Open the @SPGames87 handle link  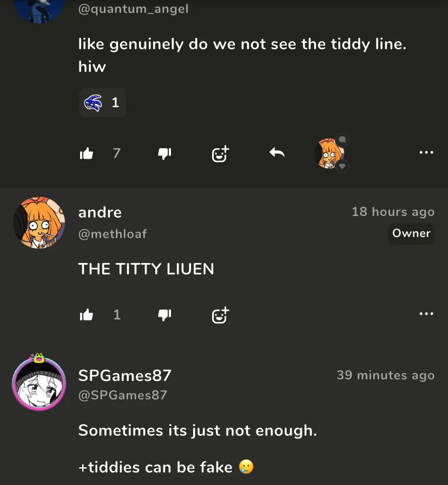[x=123, y=395]
